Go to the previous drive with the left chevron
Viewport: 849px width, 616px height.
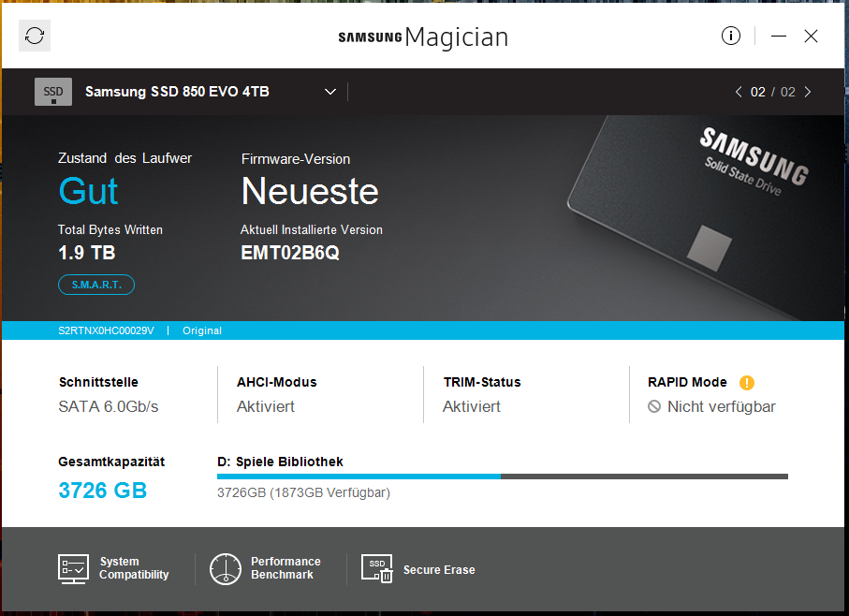click(739, 92)
